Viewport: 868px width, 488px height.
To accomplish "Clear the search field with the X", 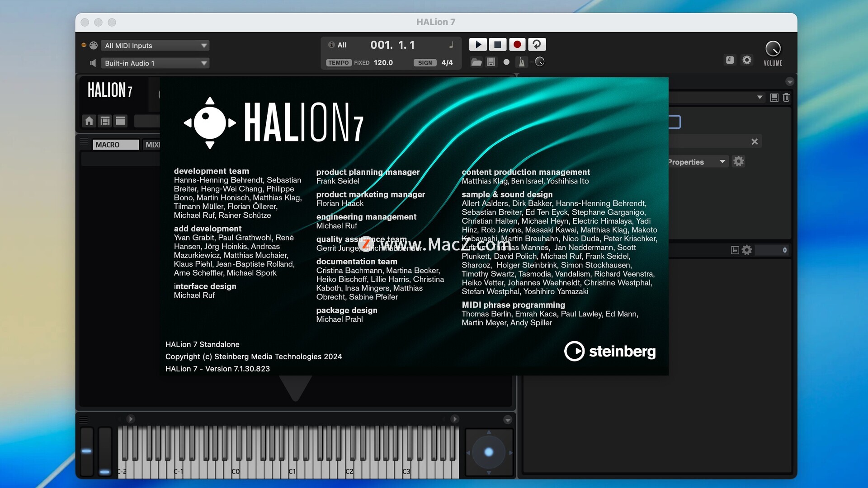I will [755, 142].
